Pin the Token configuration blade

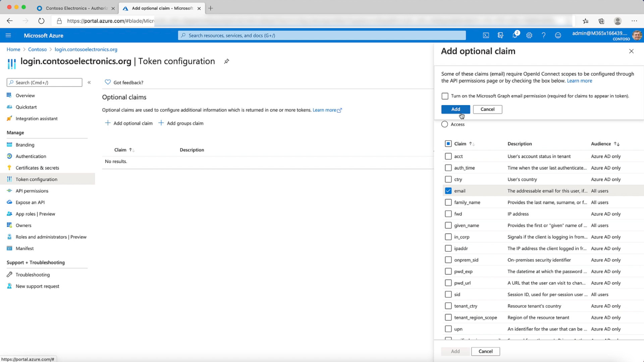(x=227, y=61)
